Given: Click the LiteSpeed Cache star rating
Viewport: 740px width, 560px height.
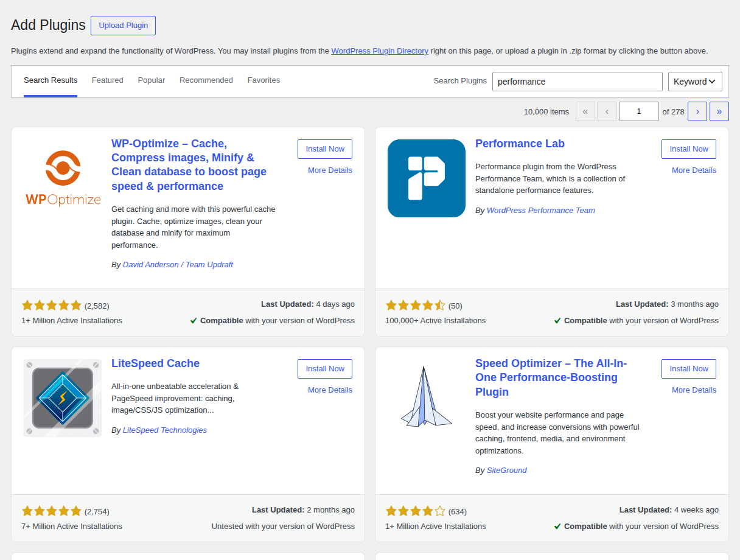Looking at the screenshot, I should pyautogui.click(x=51, y=511).
